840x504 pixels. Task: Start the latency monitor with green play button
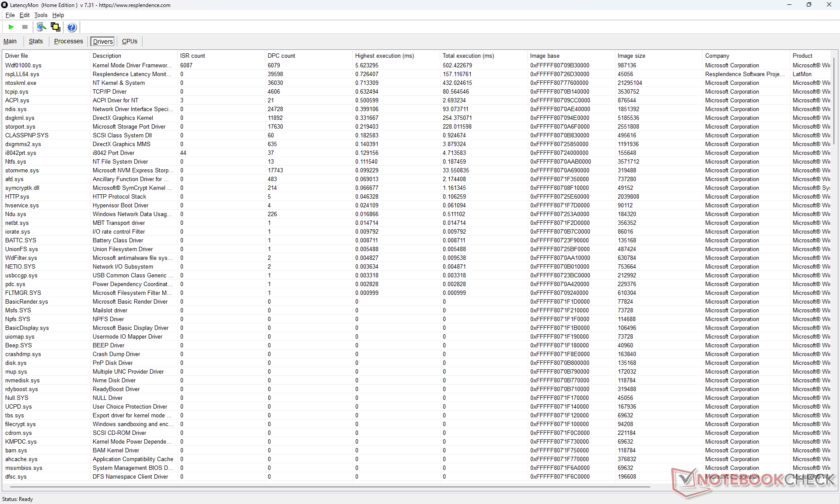pyautogui.click(x=11, y=27)
